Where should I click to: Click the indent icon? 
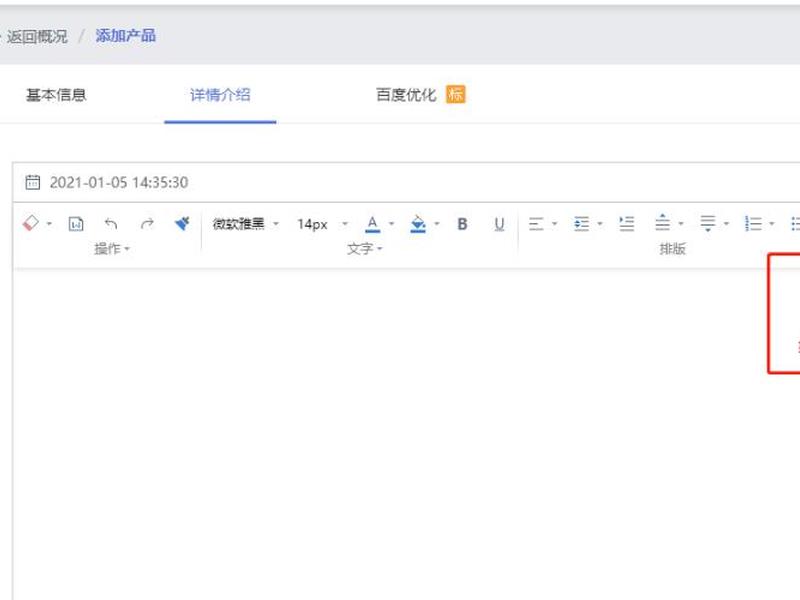[x=581, y=223]
